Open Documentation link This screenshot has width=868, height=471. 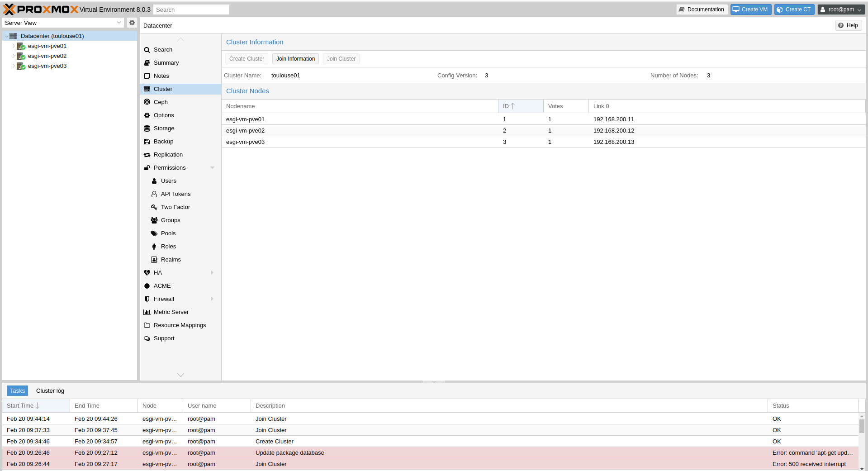coord(701,10)
